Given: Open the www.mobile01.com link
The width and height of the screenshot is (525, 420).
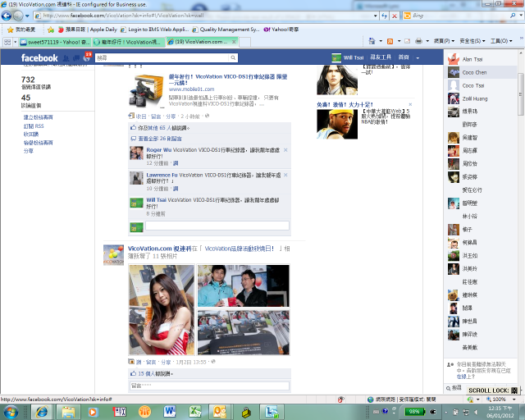Looking at the screenshot, I should pyautogui.click(x=191, y=89).
